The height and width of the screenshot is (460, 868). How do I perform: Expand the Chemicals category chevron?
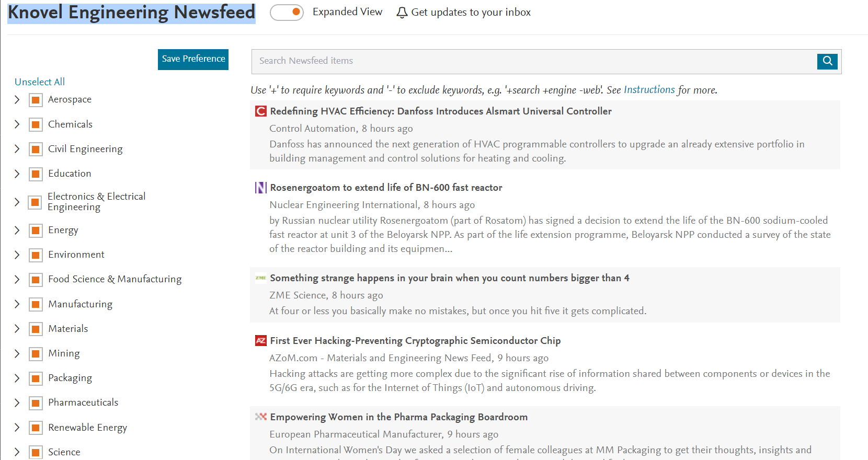17,124
